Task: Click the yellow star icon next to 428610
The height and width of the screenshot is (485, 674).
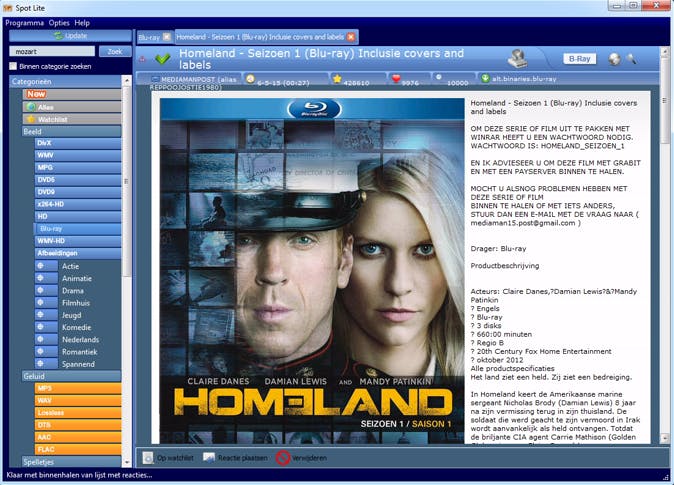Action: [x=337, y=79]
